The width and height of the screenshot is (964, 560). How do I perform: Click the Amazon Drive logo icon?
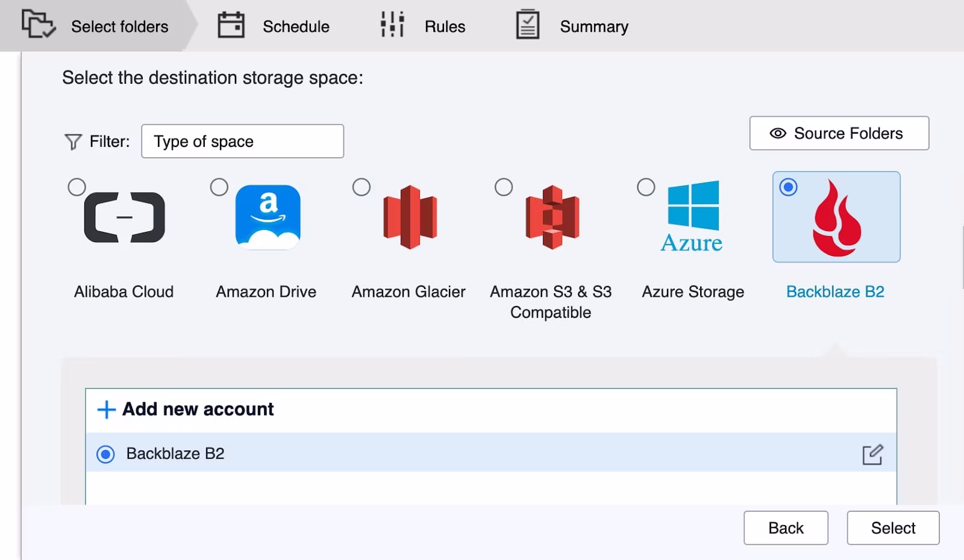pos(268,217)
